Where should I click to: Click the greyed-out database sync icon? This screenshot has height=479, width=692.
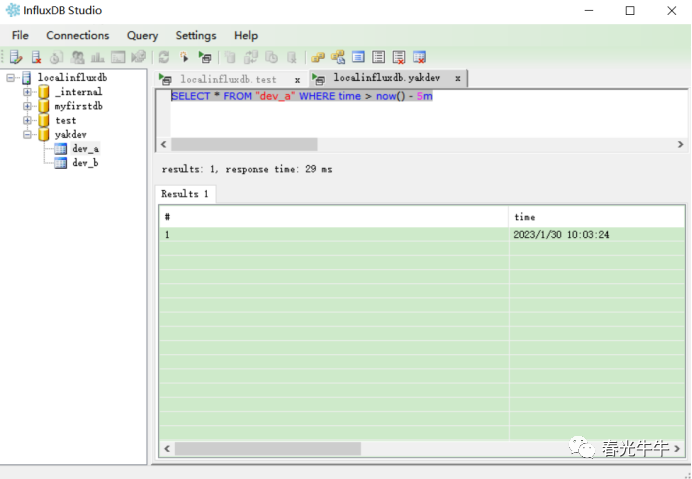pyautogui.click(x=251, y=57)
